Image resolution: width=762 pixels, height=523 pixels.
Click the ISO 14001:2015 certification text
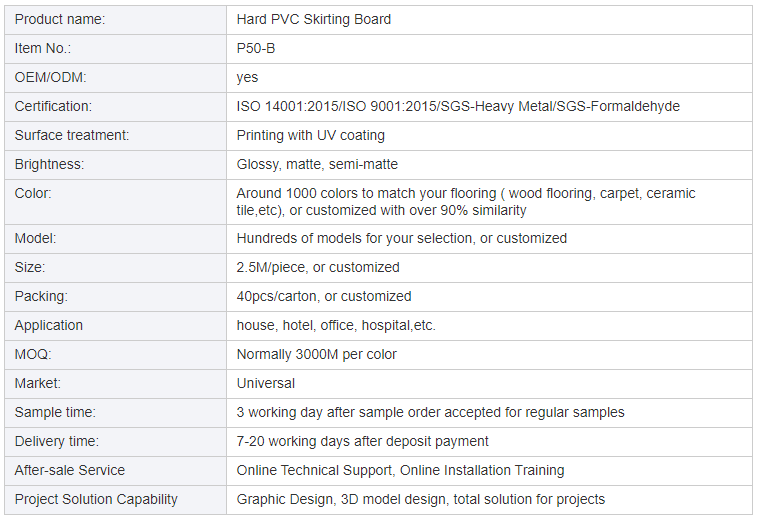289,106
